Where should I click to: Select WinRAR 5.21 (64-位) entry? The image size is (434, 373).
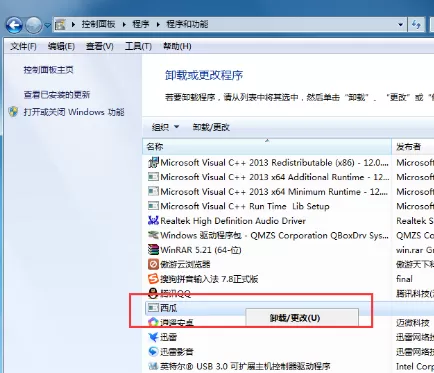pos(201,250)
